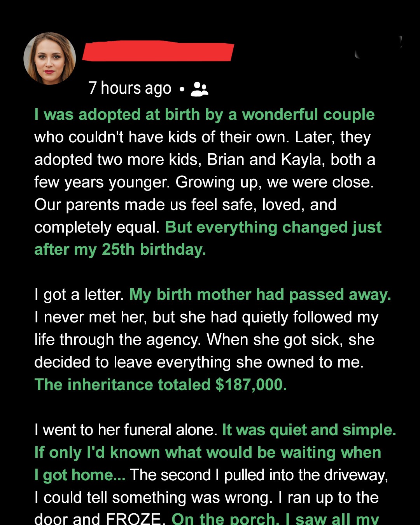Viewport: 420px width, 525px height.
Task: Click "My birth mother had passed away."
Action: (x=260, y=295)
